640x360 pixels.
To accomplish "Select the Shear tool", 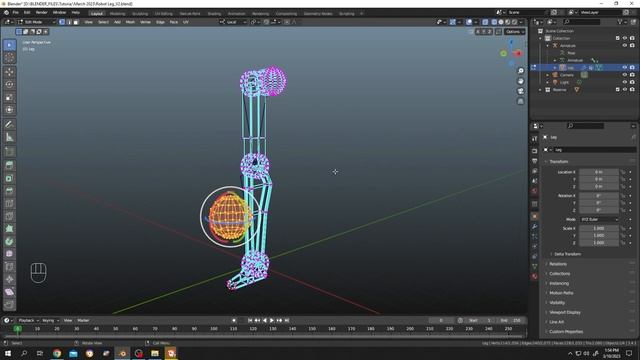I will click(9, 292).
